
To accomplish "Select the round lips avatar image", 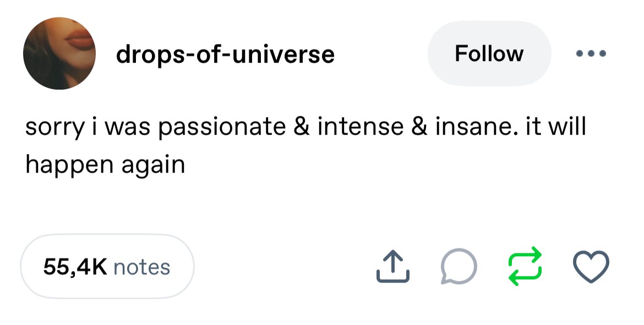I will 59,53.
